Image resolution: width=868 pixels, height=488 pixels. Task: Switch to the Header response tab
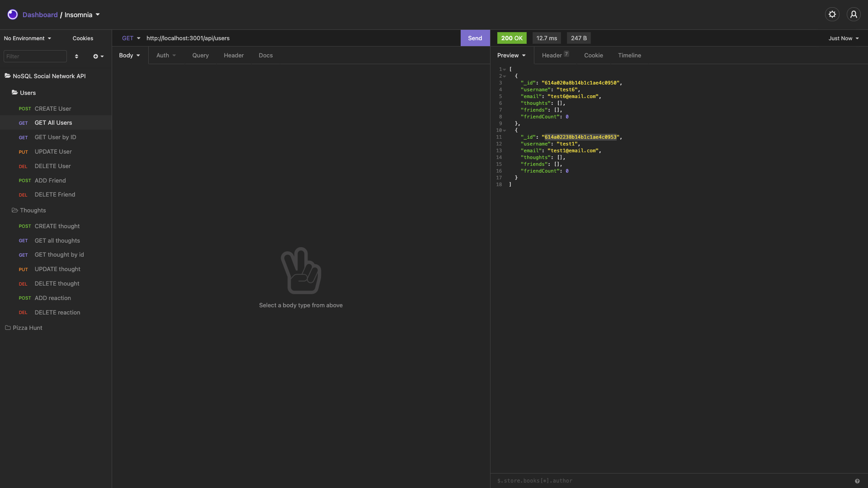(x=552, y=55)
